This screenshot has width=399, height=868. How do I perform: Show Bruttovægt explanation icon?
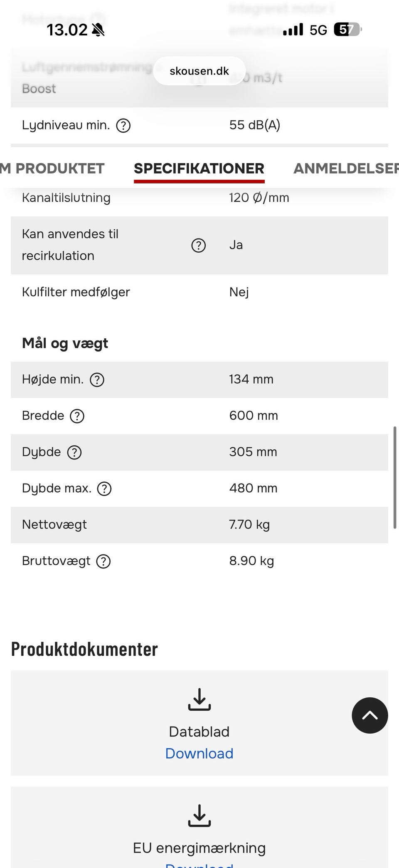click(103, 561)
